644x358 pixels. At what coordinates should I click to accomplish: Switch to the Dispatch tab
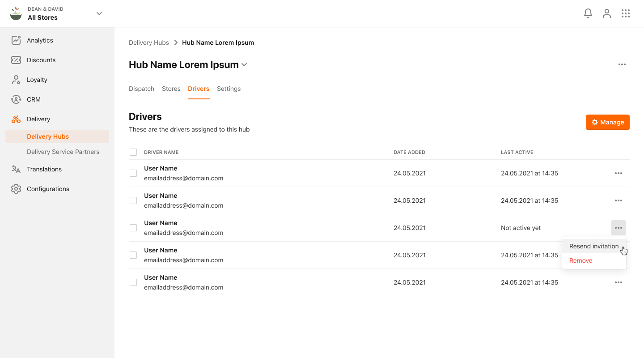141,88
